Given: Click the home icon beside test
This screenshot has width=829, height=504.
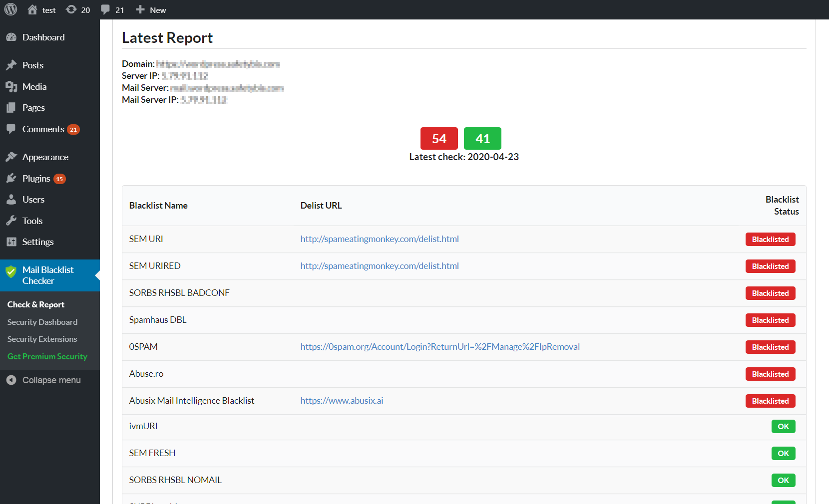Looking at the screenshot, I should pyautogui.click(x=32, y=9).
